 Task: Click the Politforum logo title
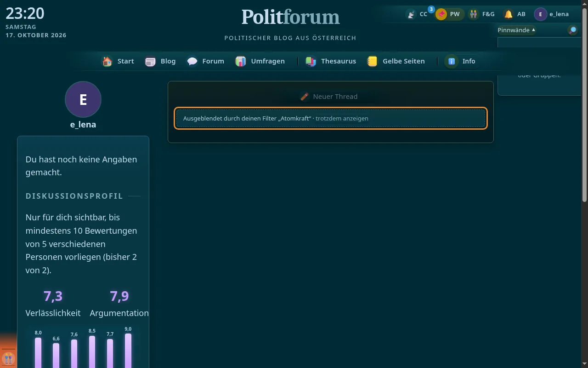point(291,17)
